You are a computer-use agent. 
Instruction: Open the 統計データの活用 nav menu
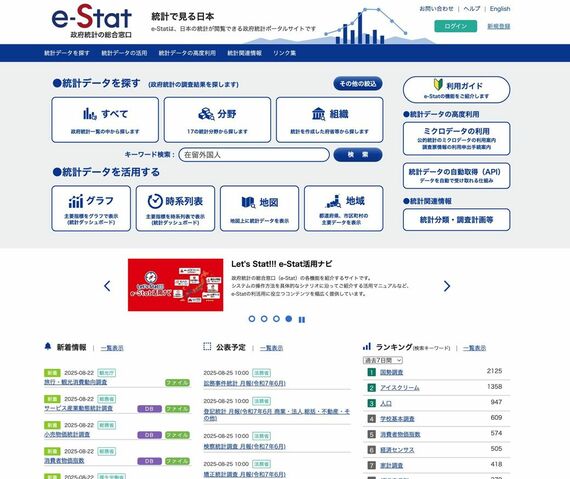[x=124, y=53]
